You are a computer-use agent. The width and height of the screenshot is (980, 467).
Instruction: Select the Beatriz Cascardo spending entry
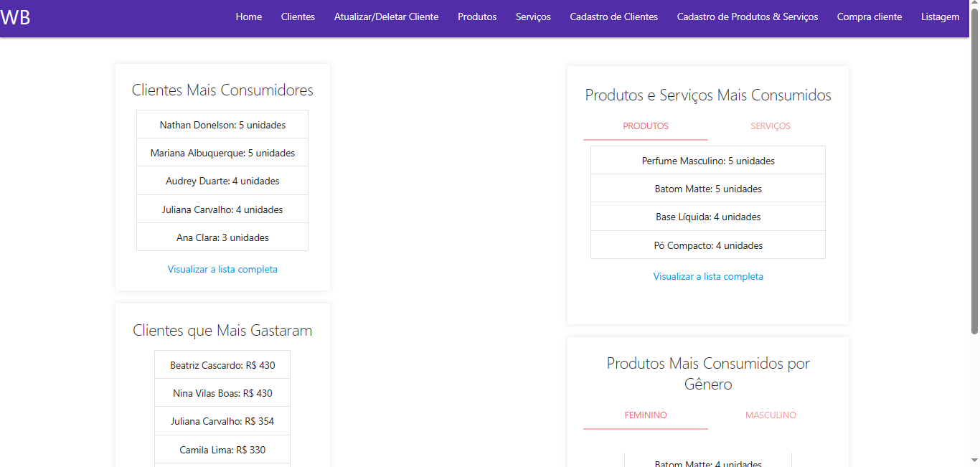pyautogui.click(x=222, y=365)
